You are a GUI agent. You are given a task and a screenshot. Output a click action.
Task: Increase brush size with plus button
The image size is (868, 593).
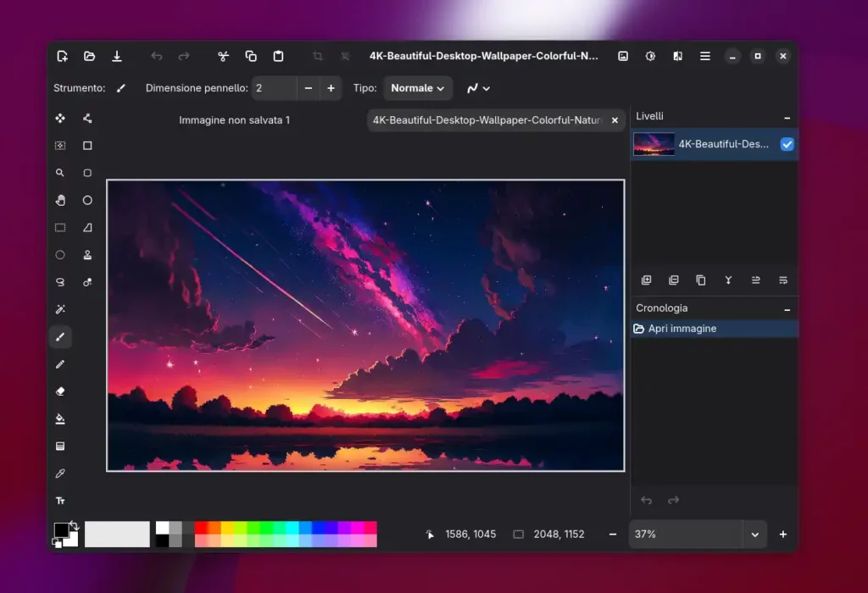(x=331, y=88)
